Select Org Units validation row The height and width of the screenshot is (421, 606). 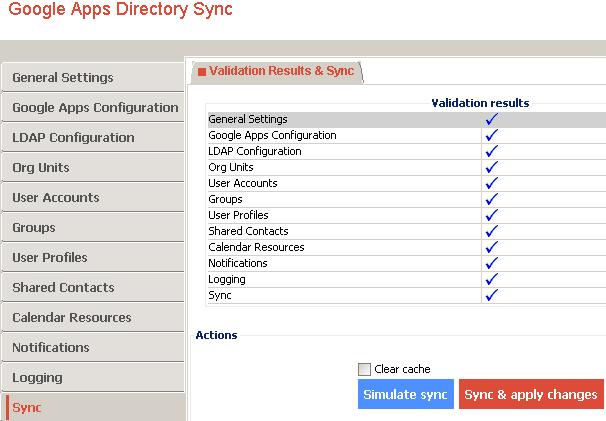[x=407, y=167]
